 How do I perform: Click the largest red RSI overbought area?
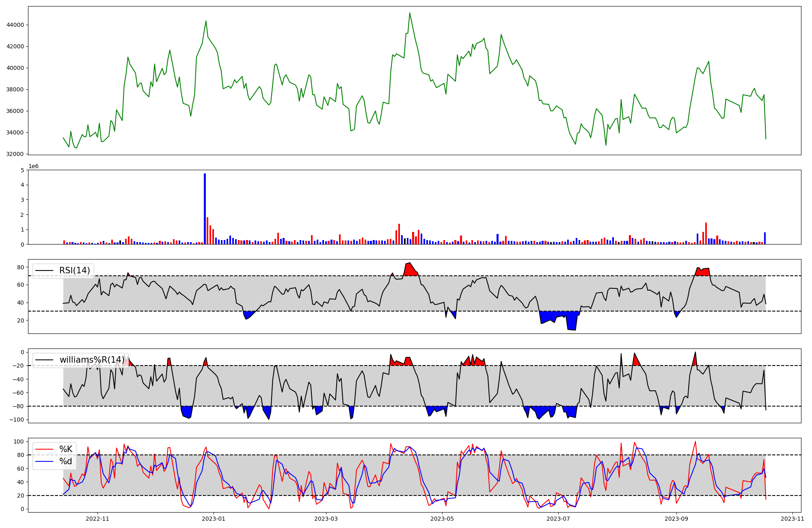(x=410, y=270)
